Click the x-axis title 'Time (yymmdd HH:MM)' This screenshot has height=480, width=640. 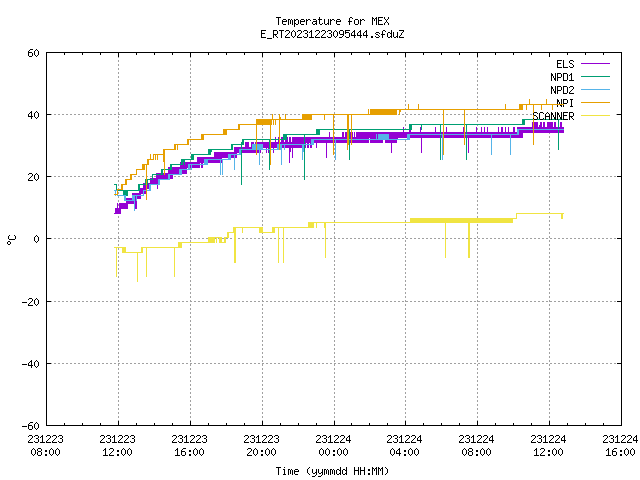332,471
